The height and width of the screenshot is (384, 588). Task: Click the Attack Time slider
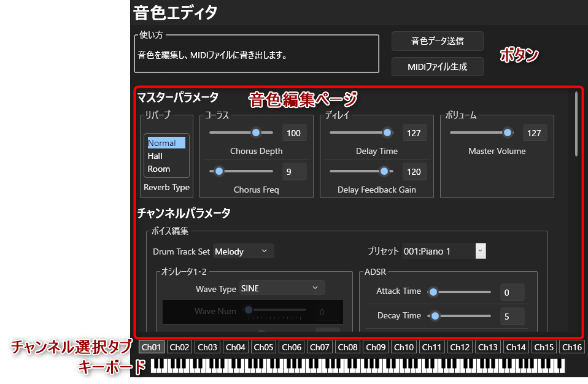[459, 292]
